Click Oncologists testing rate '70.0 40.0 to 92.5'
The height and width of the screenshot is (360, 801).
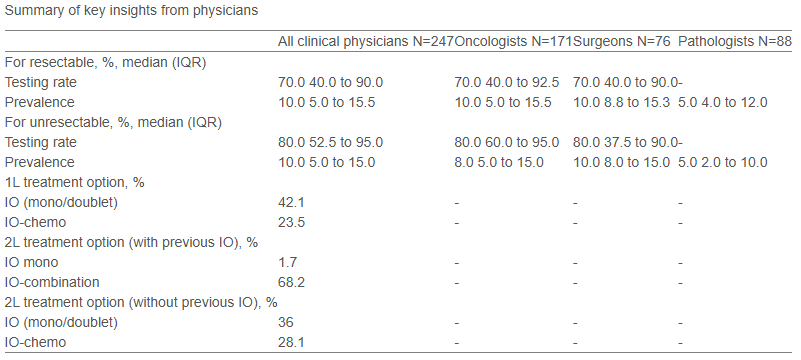507,82
